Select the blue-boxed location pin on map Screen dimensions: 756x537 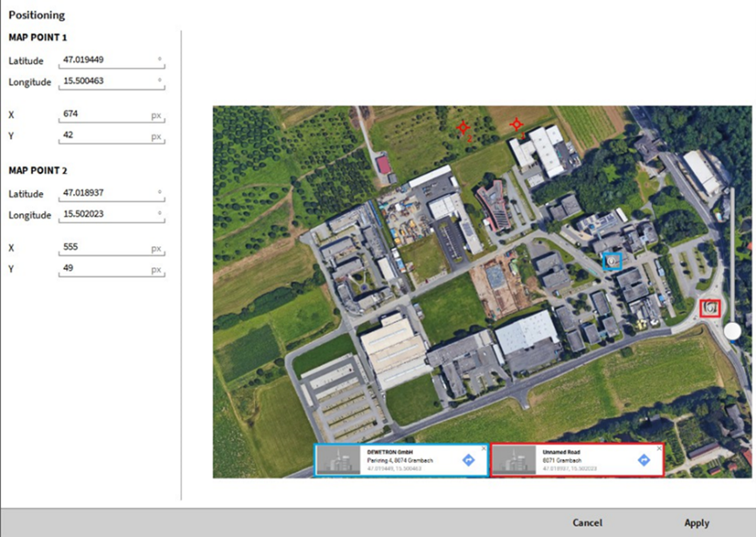click(x=613, y=260)
